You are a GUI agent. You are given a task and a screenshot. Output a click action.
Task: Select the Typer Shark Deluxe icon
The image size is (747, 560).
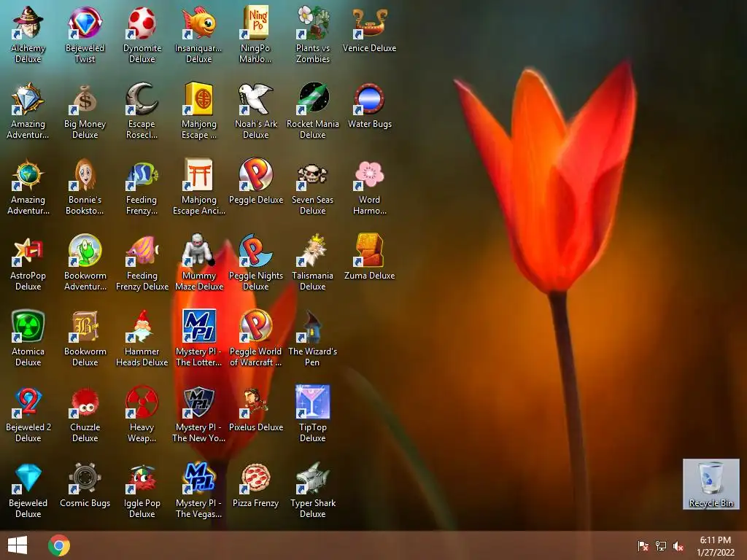[312, 478]
